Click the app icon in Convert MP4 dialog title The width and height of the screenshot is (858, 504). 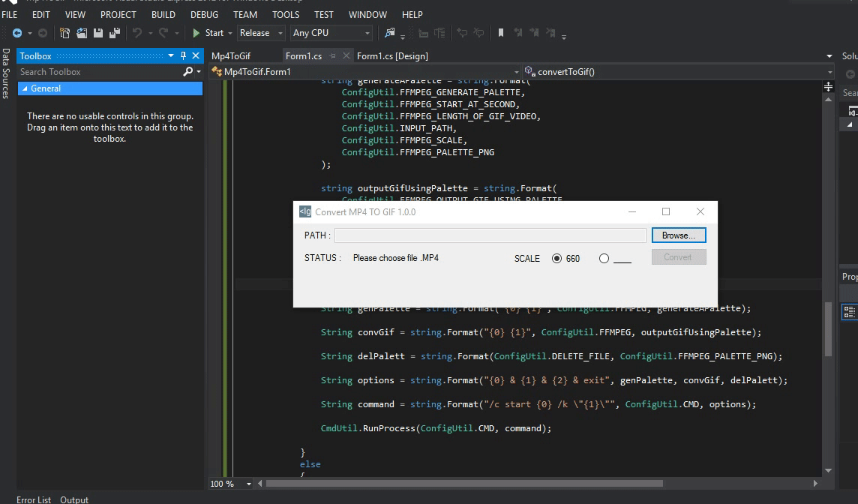point(304,211)
